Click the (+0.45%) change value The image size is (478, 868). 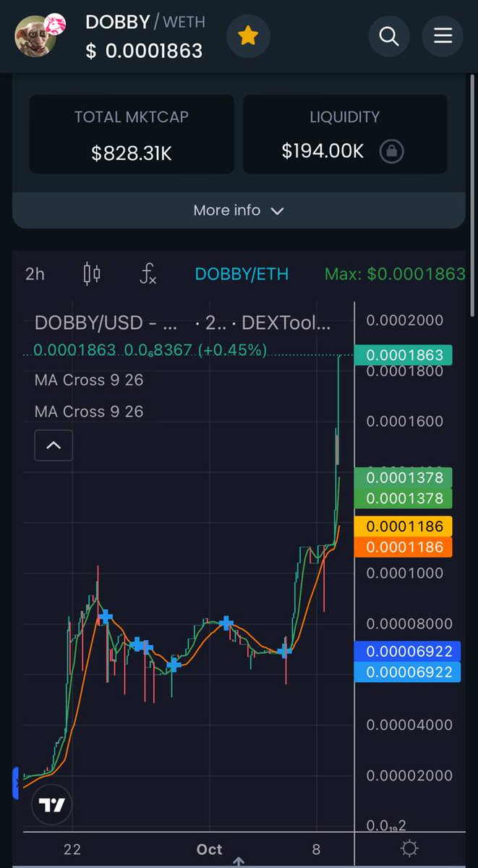[x=231, y=351]
